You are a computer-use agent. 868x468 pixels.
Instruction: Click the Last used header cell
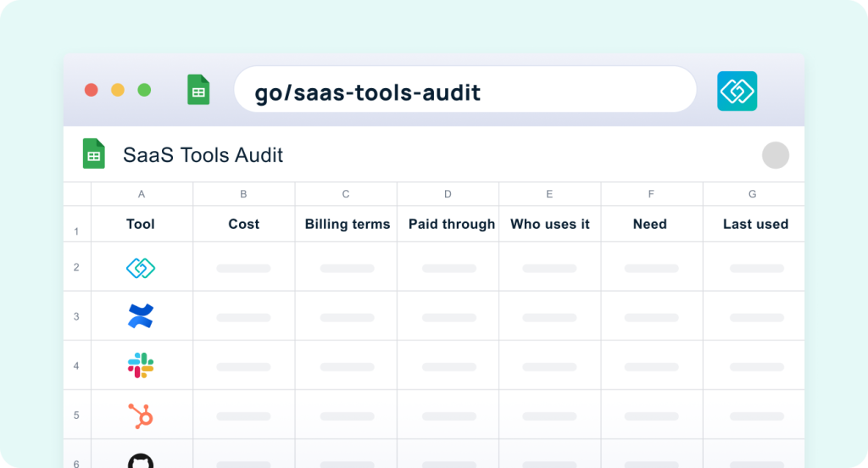point(754,224)
